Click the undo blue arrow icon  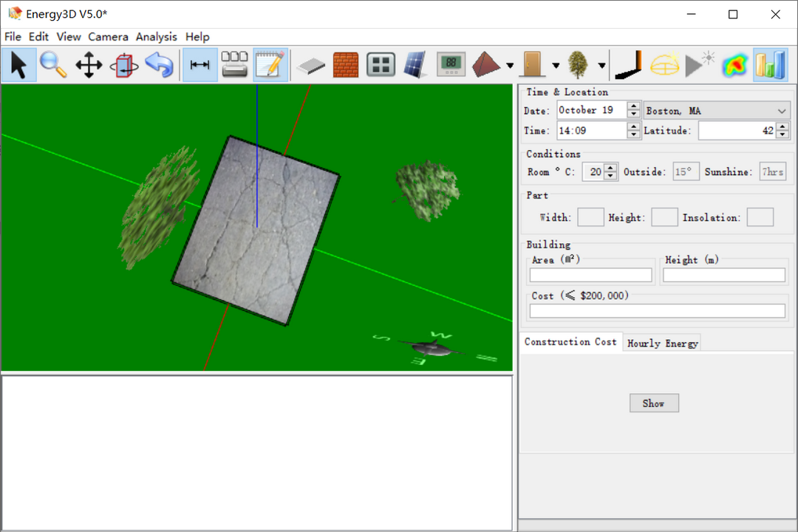159,65
